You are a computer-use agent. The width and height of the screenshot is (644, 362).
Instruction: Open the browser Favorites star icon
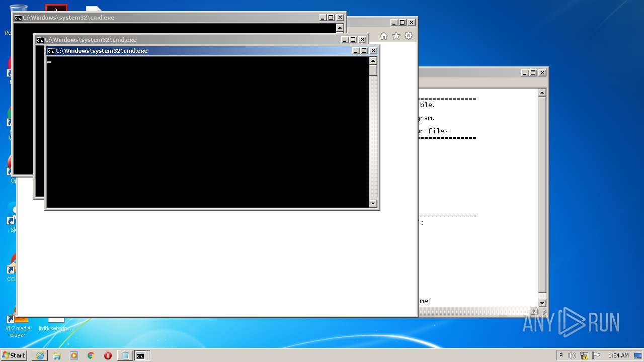(396, 36)
